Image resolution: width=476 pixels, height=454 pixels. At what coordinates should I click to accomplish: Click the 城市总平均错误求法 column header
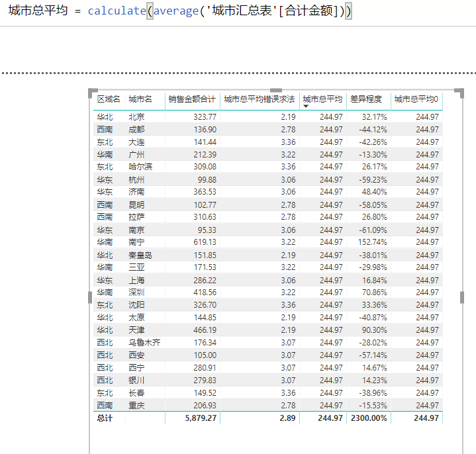[x=260, y=99]
